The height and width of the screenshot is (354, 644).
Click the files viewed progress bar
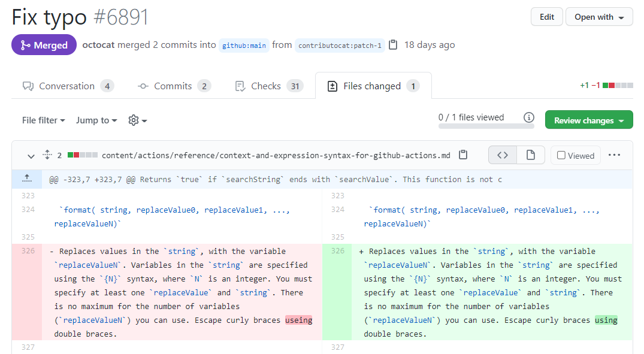[x=485, y=125]
